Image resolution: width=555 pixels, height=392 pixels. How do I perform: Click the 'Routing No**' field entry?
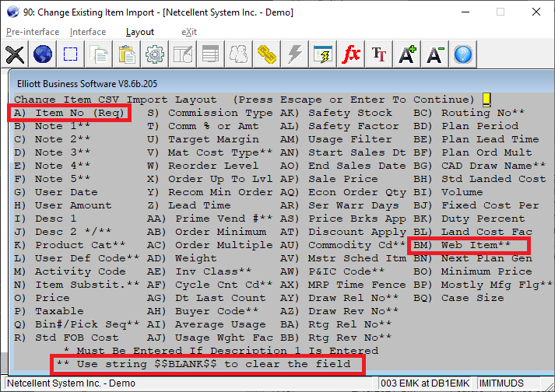coord(469,113)
